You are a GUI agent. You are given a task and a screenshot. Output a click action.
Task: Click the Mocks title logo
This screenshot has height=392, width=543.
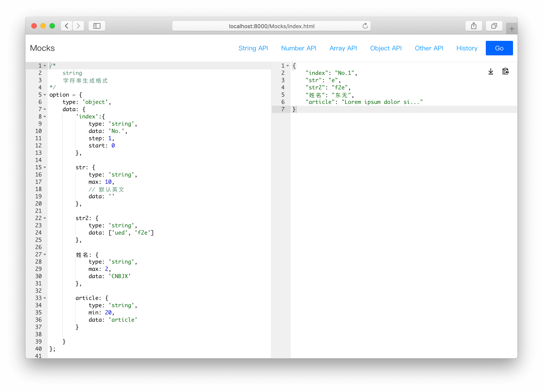pos(42,48)
